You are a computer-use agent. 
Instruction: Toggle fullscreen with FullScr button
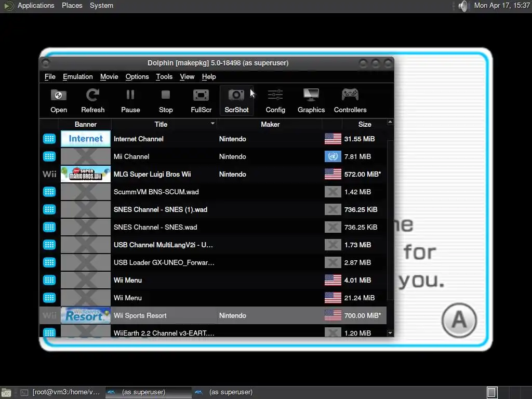point(201,101)
